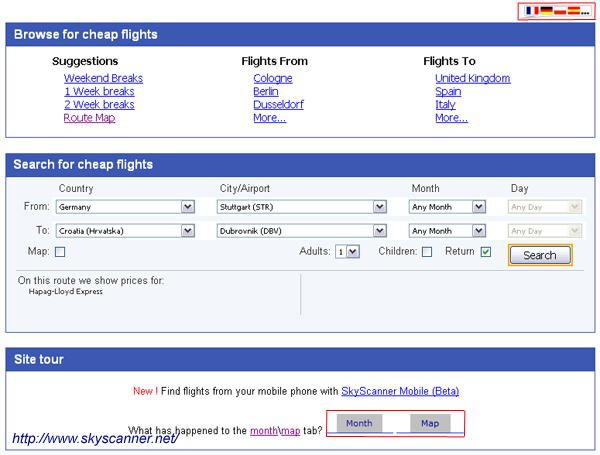
Task: Click the Search button
Action: coord(540,255)
